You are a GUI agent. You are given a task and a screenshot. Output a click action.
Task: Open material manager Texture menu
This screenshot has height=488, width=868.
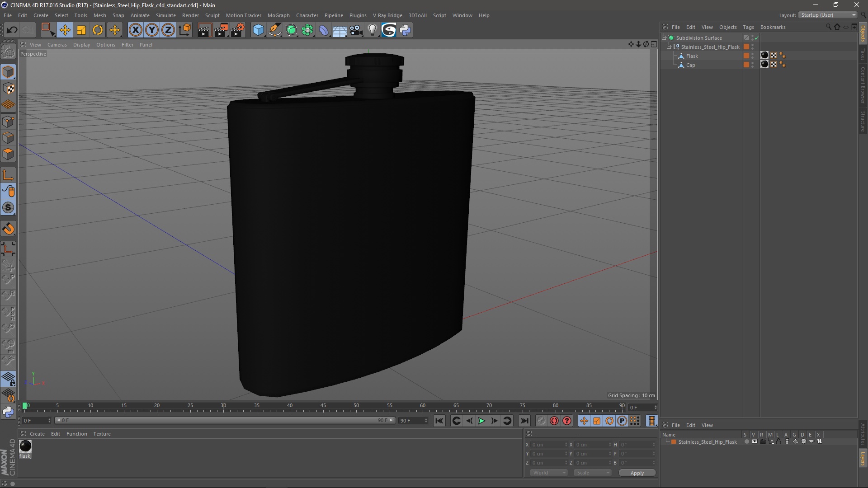coord(102,434)
